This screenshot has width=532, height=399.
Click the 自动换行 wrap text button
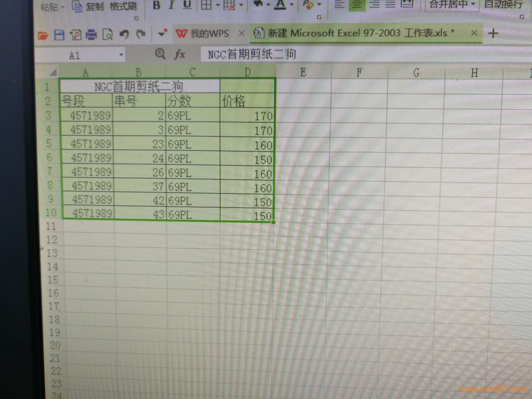coord(503,4)
